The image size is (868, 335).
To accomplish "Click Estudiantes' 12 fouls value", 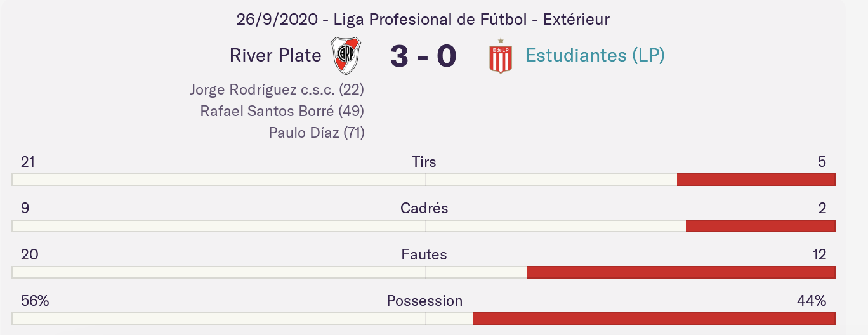I will click(x=819, y=254).
